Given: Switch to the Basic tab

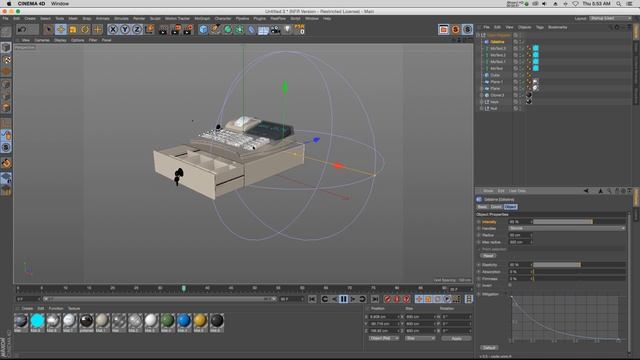Looking at the screenshot, I should [x=482, y=207].
